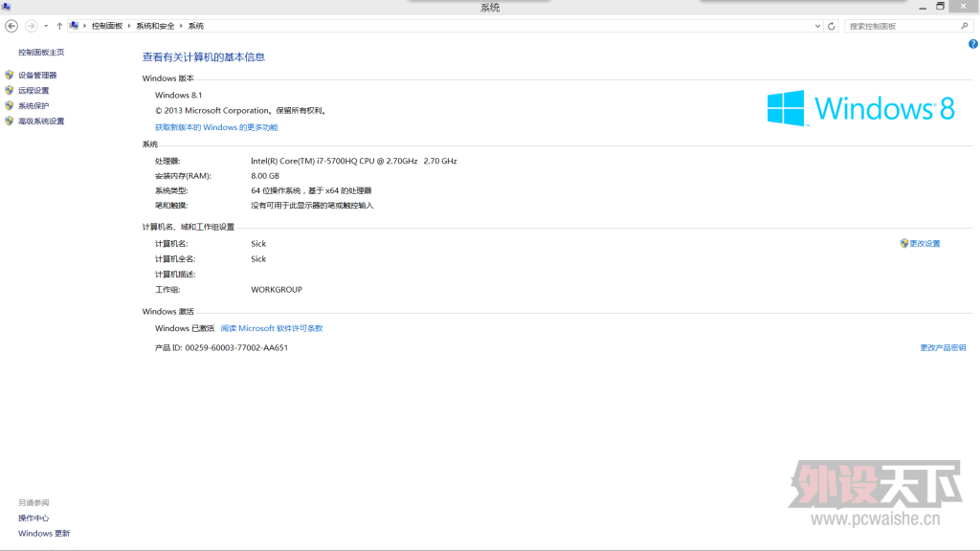Viewport: 980px width, 551px height.
Task: Click the shield icon next to 设备管理器
Action: 10,75
